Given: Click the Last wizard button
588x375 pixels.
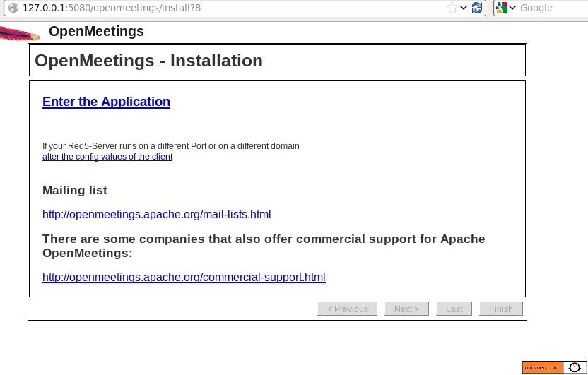Looking at the screenshot, I should tap(454, 309).
